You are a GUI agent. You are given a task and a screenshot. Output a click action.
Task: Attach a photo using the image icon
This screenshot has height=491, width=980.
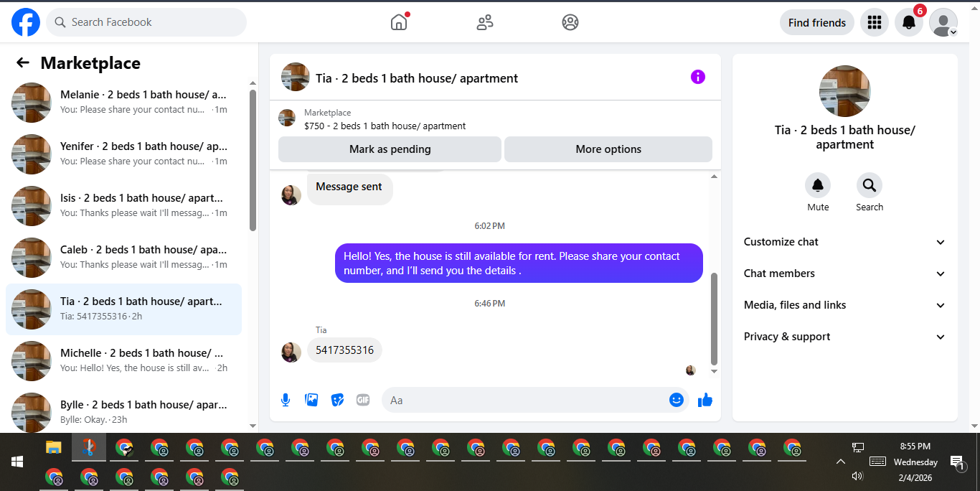[311, 400]
